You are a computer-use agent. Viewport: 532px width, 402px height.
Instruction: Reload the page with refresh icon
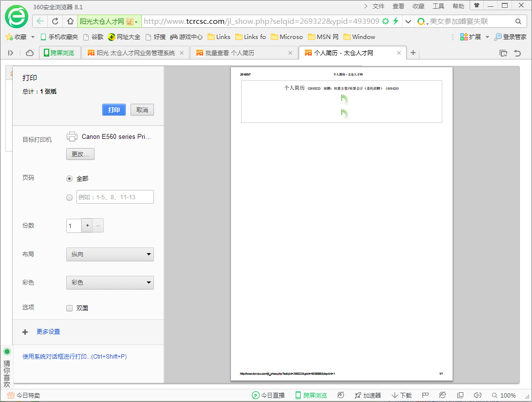[55, 21]
